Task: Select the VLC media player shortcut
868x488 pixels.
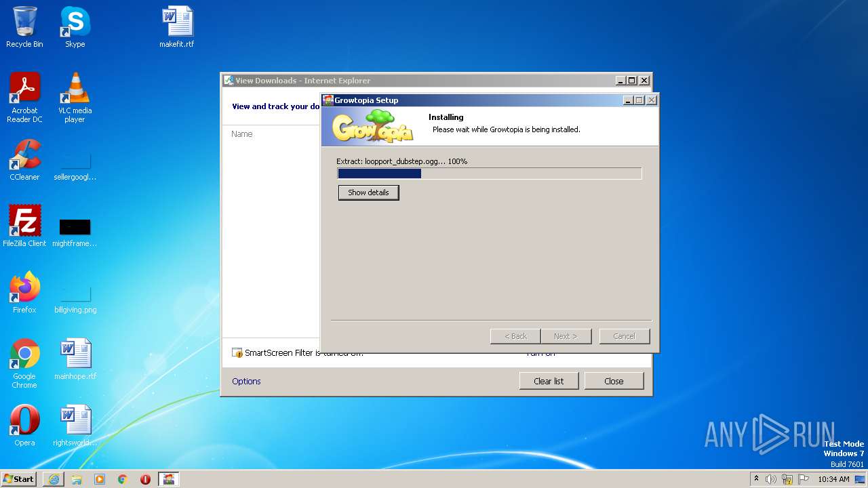Action: click(75, 98)
